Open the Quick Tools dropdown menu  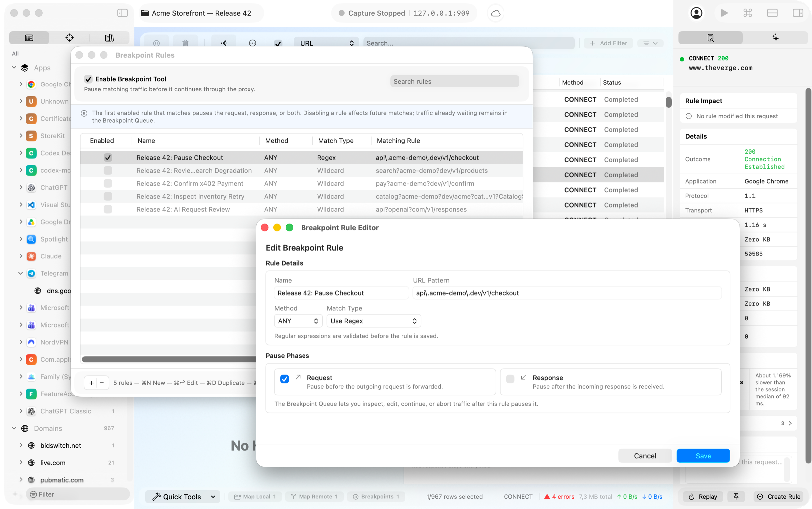tap(183, 497)
